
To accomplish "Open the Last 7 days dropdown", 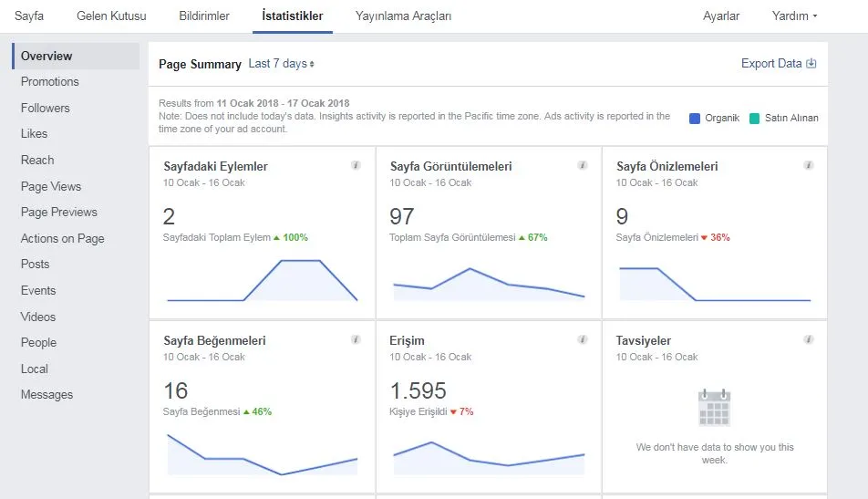I will point(281,64).
